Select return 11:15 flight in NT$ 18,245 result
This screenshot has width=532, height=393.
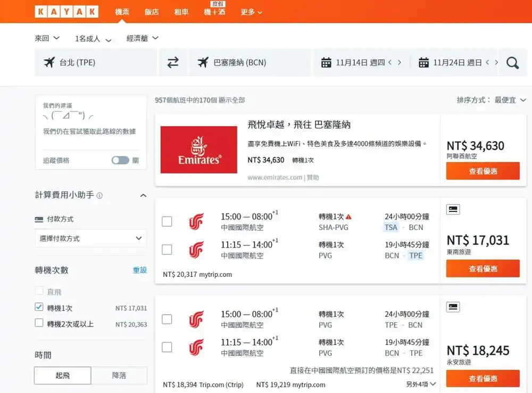pos(167,347)
